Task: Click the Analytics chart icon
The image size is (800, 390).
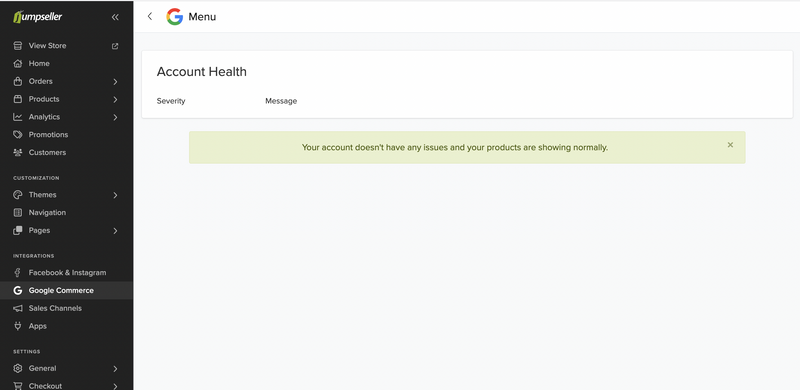Action: [x=18, y=117]
